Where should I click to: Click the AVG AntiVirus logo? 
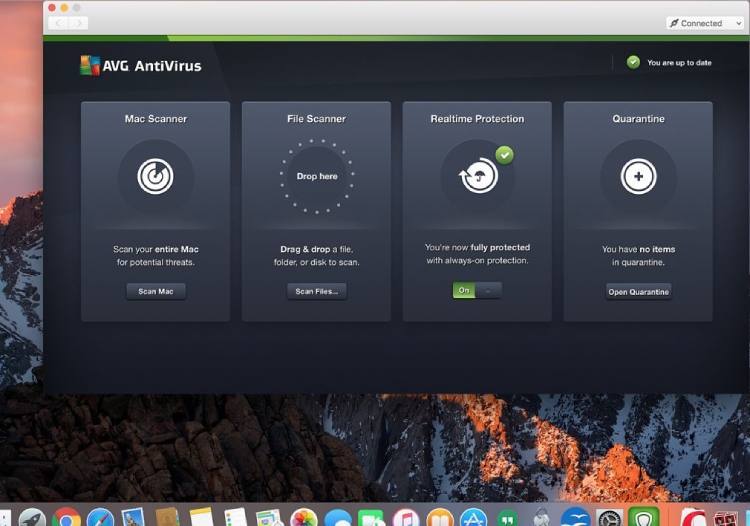click(141, 66)
